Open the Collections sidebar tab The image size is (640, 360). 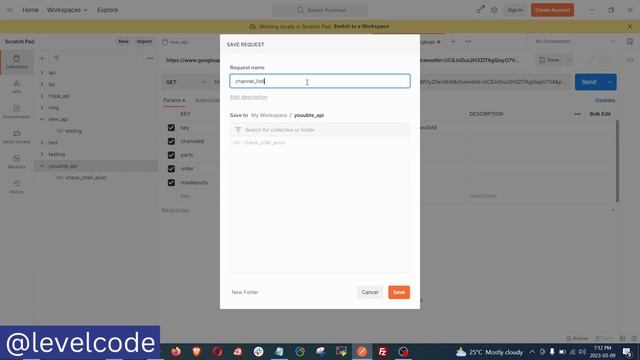point(17,62)
